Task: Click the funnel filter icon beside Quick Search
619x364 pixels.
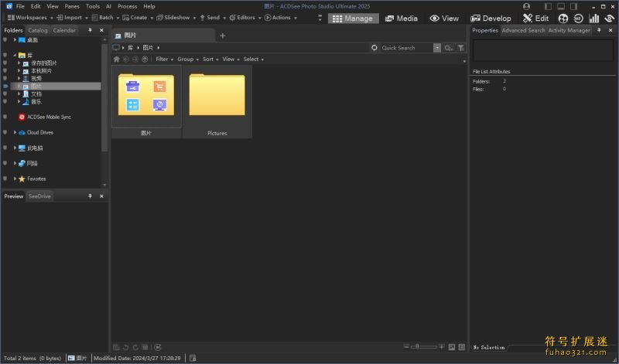Action: 461,48
